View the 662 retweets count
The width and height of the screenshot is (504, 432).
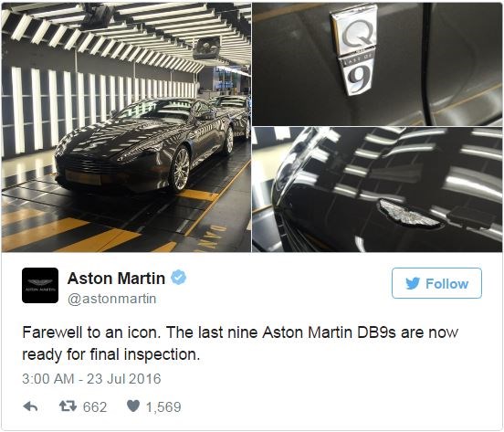(x=95, y=407)
